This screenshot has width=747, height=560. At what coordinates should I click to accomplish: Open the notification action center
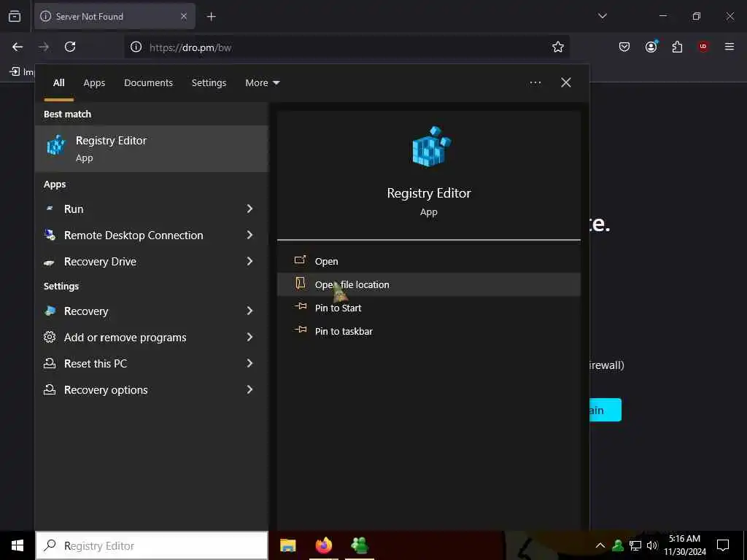click(723, 545)
